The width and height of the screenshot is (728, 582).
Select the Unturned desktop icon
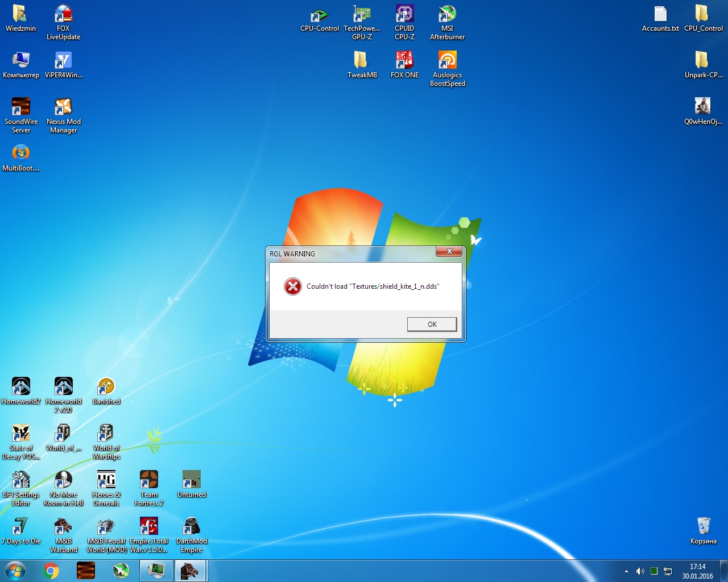pyautogui.click(x=192, y=481)
